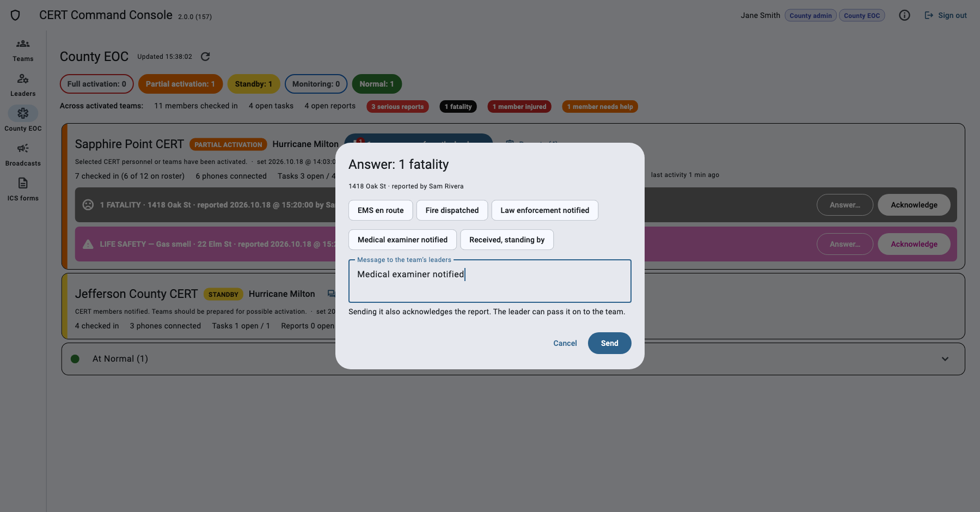Click the fatality sad-face icon
The image size is (980, 512).
coord(88,205)
